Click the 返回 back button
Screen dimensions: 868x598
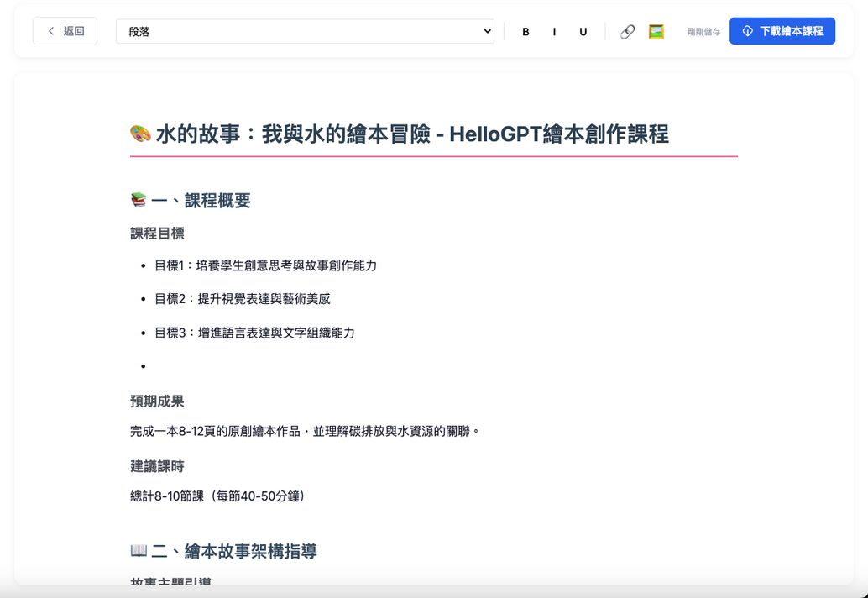[65, 30]
